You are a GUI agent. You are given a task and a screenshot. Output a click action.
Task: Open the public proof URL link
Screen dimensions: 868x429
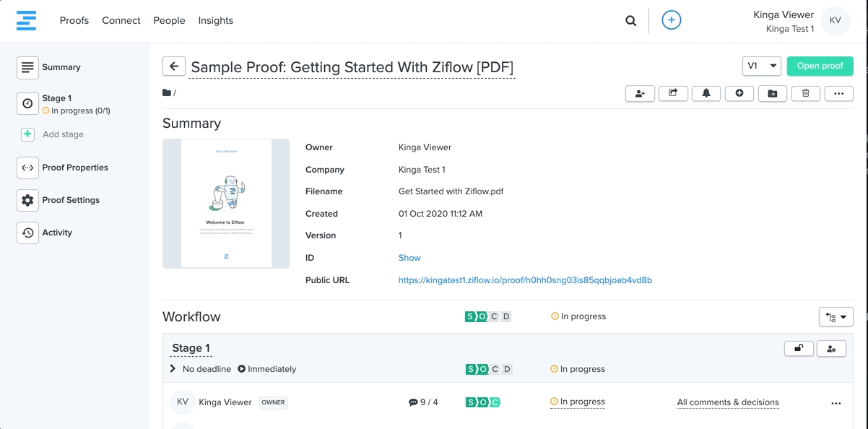click(525, 280)
